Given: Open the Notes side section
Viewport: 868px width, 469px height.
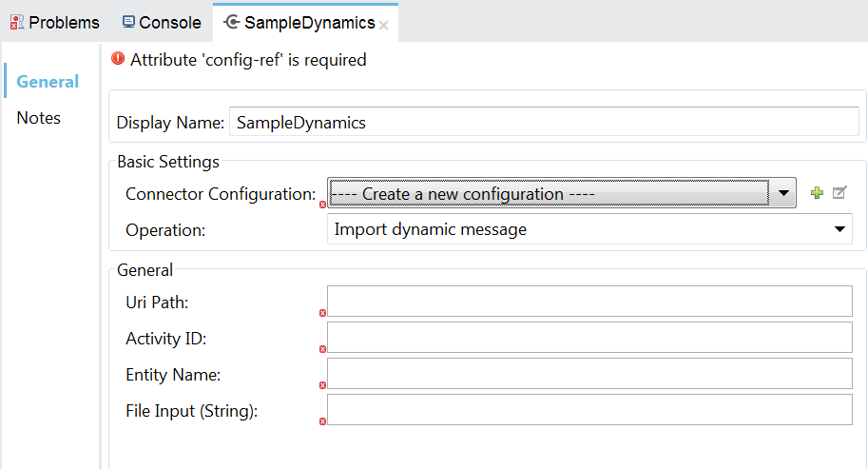Looking at the screenshot, I should (39, 118).
